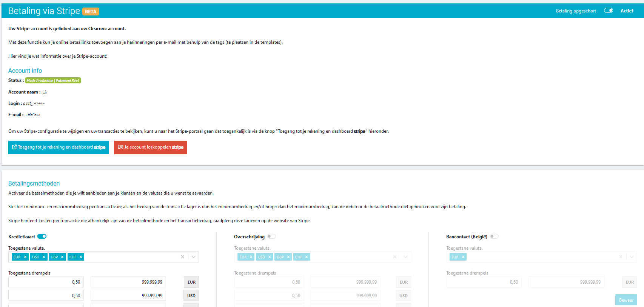
Task: Remove GBP tag from Overschrijving currencies
Action: point(288,257)
